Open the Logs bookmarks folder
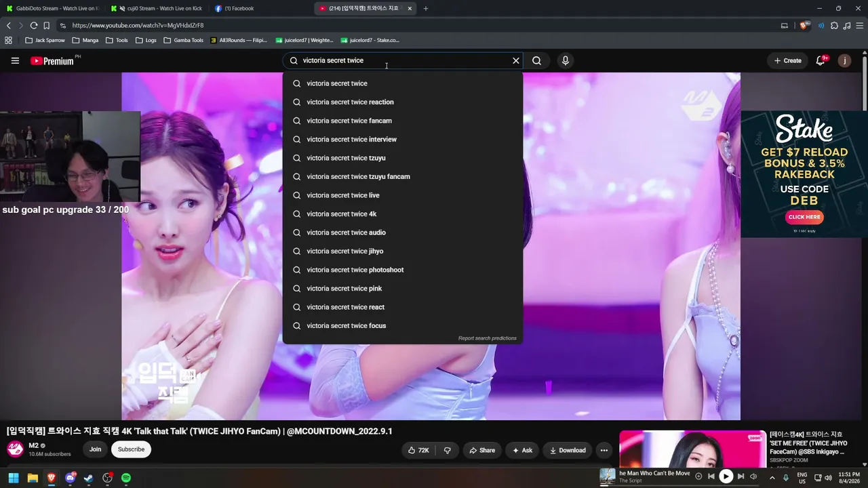 point(146,40)
